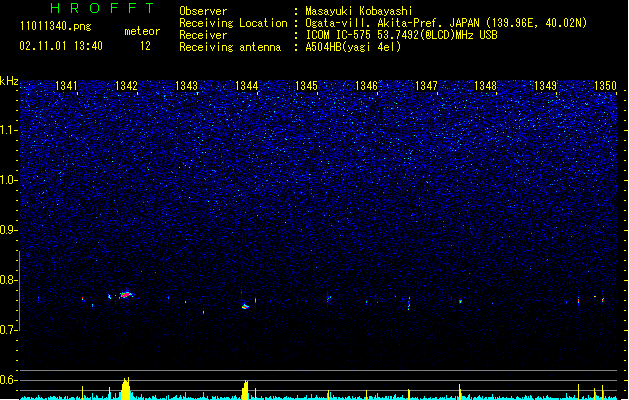The height and width of the screenshot is (400, 629).
Task: Click the Observer label
Action: click(203, 11)
